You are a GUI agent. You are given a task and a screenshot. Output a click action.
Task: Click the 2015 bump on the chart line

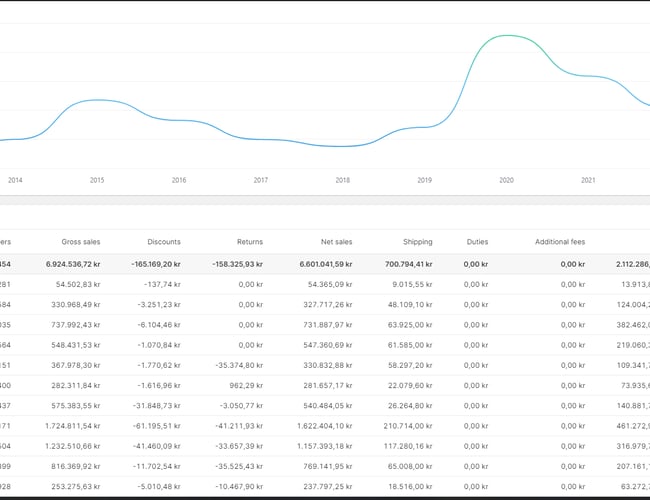click(x=96, y=100)
